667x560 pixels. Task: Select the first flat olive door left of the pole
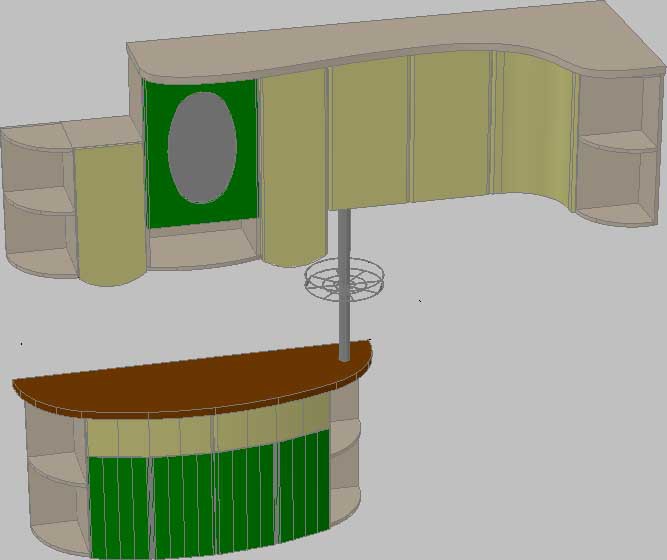coord(369,133)
